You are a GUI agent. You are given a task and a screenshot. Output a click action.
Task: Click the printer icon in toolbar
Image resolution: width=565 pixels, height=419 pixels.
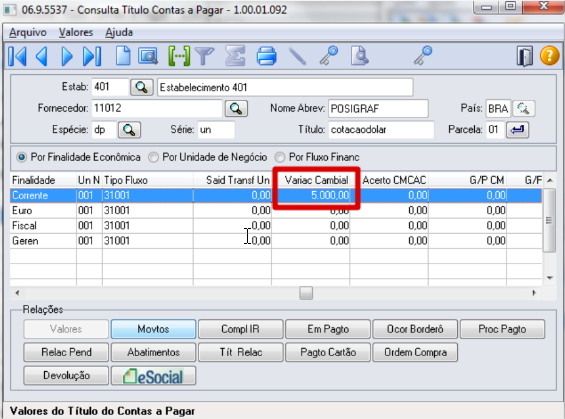[267, 56]
